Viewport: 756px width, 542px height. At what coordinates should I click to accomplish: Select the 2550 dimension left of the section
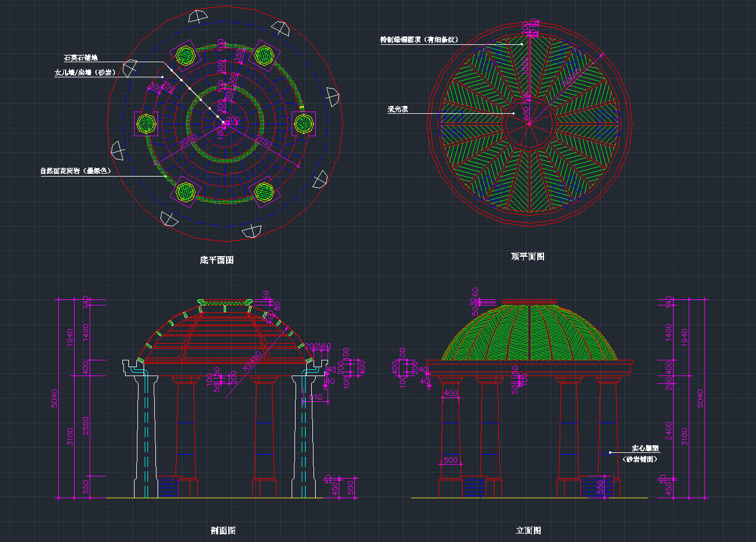point(86,425)
